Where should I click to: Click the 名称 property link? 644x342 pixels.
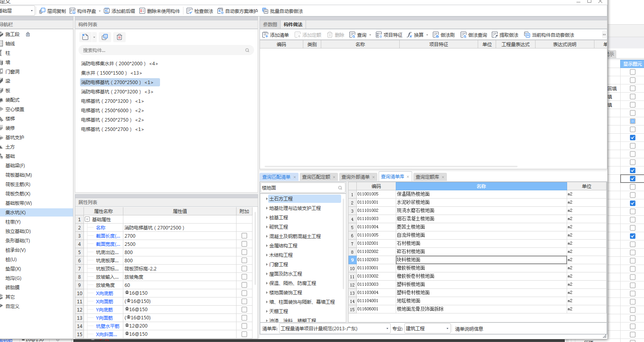tap(101, 227)
